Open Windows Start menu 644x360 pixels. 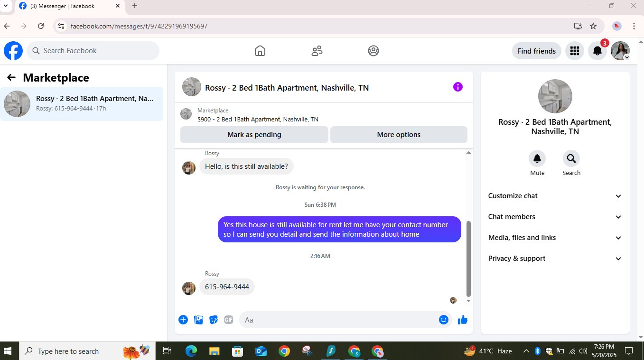(8, 351)
